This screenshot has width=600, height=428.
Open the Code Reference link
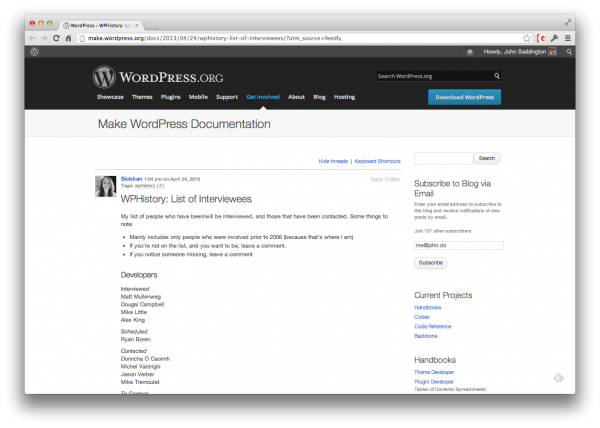[x=433, y=327]
